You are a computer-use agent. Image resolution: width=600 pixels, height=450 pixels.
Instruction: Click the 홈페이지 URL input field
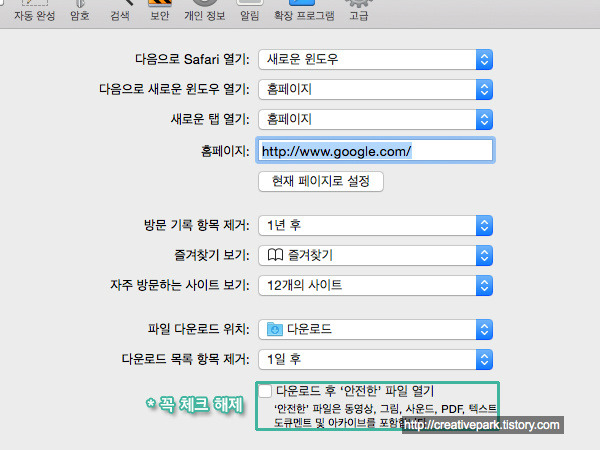coord(375,150)
